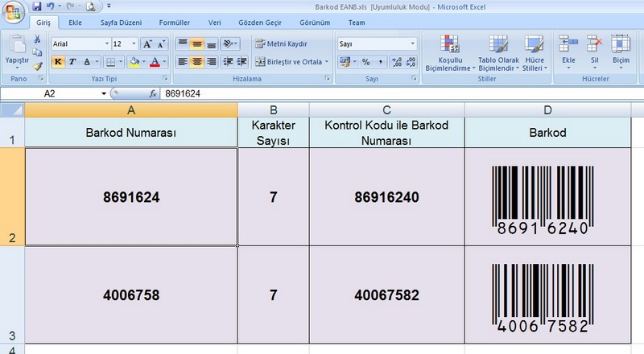Open borders dropdown arrow
The width and height of the screenshot is (644, 354).
pos(121,62)
